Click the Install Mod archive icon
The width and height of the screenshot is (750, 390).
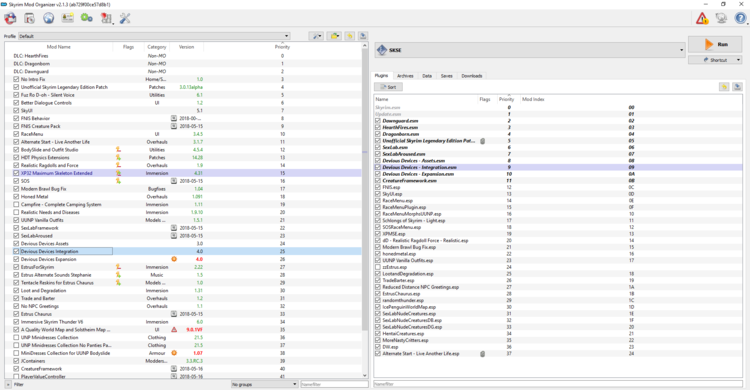pos(29,19)
